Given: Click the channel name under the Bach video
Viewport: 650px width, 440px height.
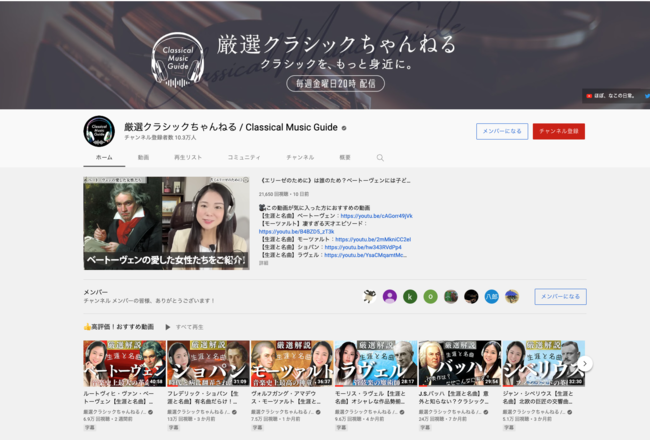Looking at the screenshot, I should pos(448,412).
